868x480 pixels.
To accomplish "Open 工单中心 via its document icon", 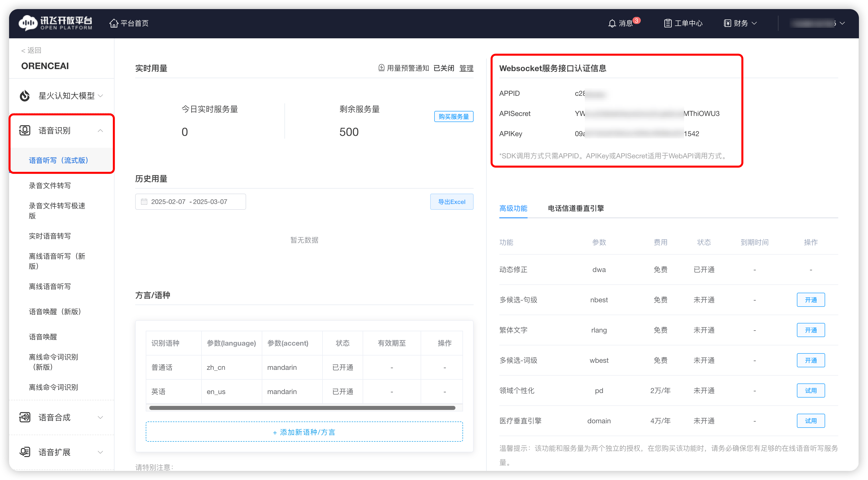I will [668, 23].
